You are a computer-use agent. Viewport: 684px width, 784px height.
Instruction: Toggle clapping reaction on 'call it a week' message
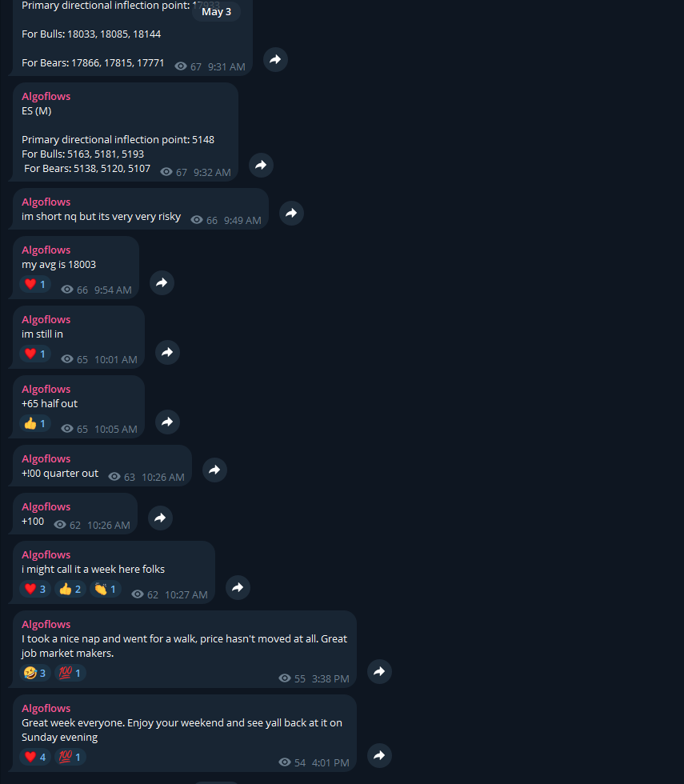pos(106,589)
